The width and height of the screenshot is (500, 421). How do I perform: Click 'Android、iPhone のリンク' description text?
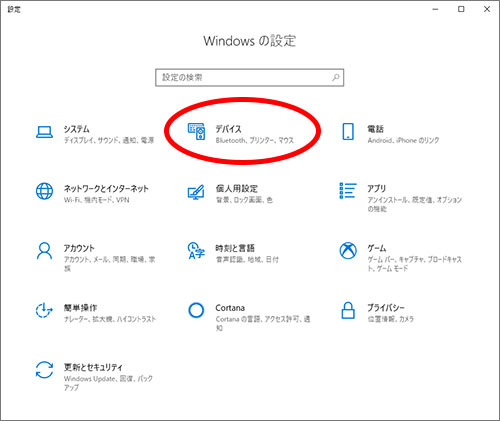click(403, 140)
